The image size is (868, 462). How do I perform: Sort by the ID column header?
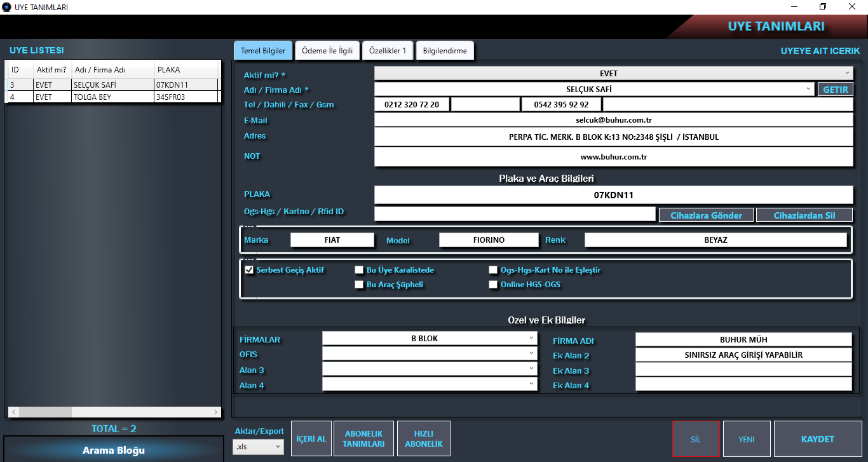click(20, 70)
